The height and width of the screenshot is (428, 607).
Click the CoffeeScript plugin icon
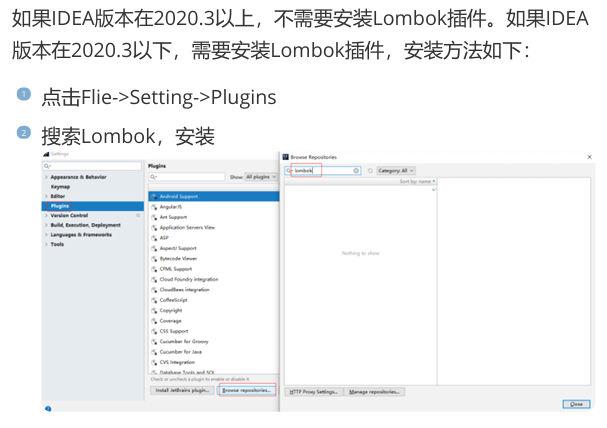pos(154,300)
